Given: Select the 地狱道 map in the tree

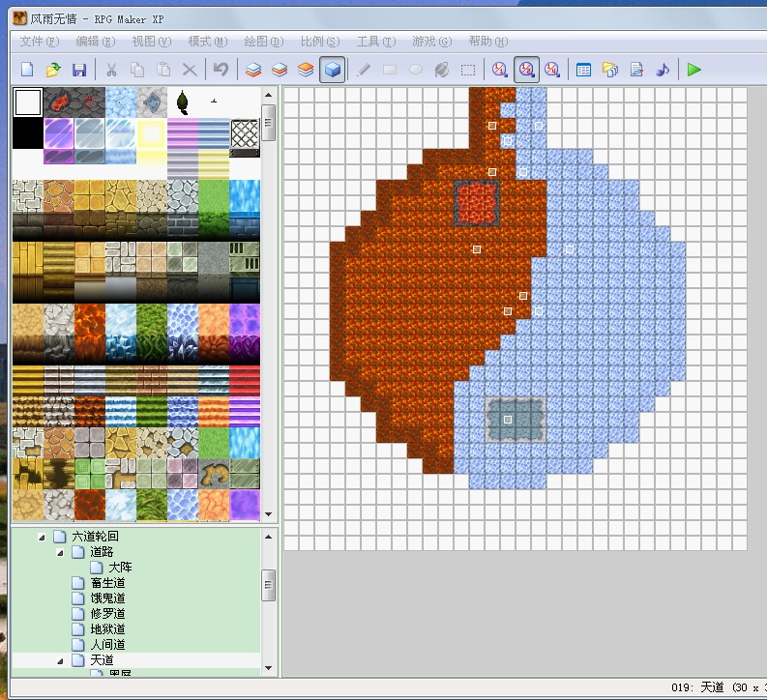Looking at the screenshot, I should pyautogui.click(x=107, y=629).
